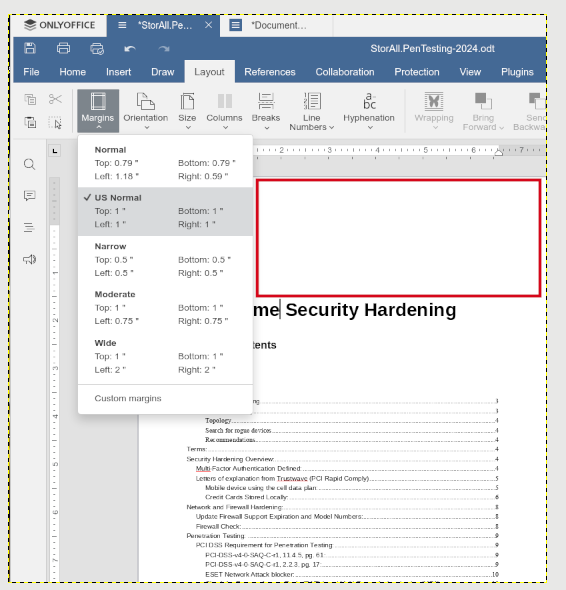Redo the last action
566x590 pixels.
point(164,49)
